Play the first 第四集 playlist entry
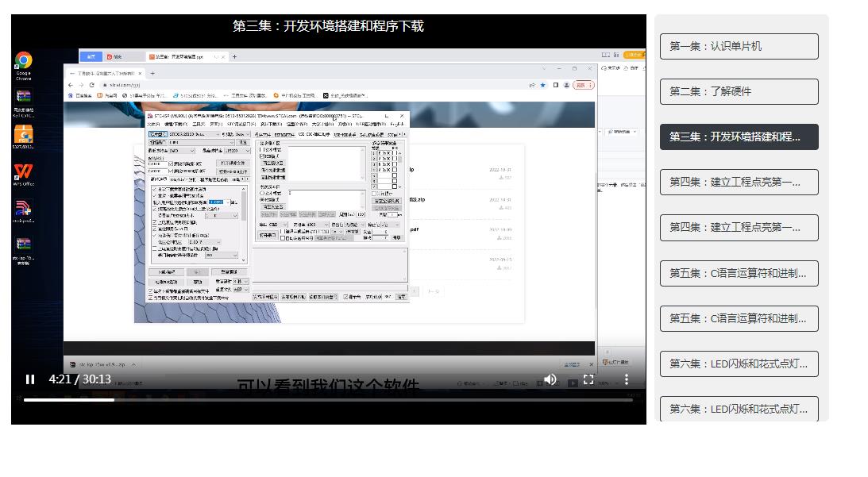 739,182
